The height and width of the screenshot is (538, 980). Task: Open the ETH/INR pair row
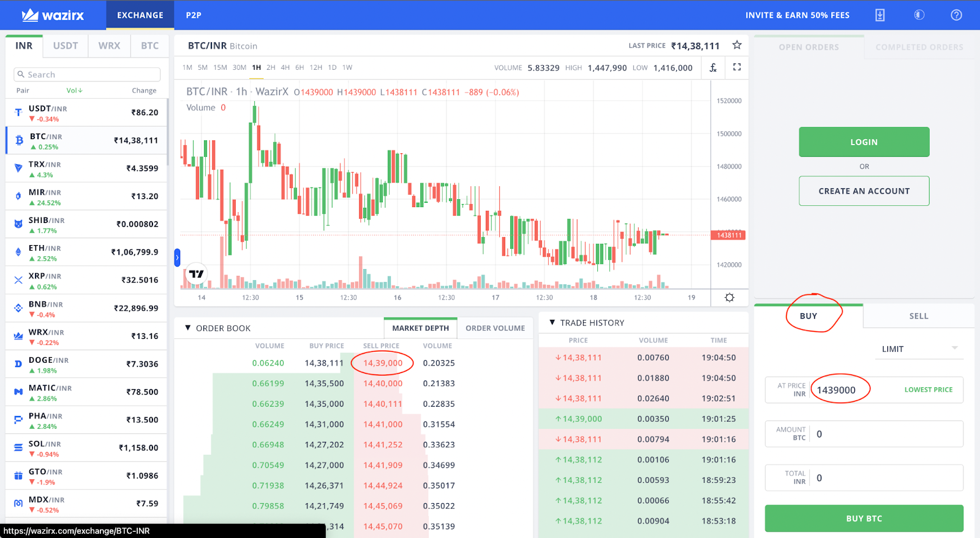(x=86, y=252)
